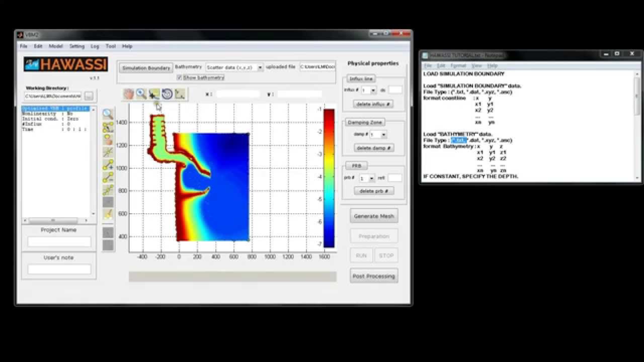The height and width of the screenshot is (362, 644).
Task: Select the rotate view tool
Action: 167,94
